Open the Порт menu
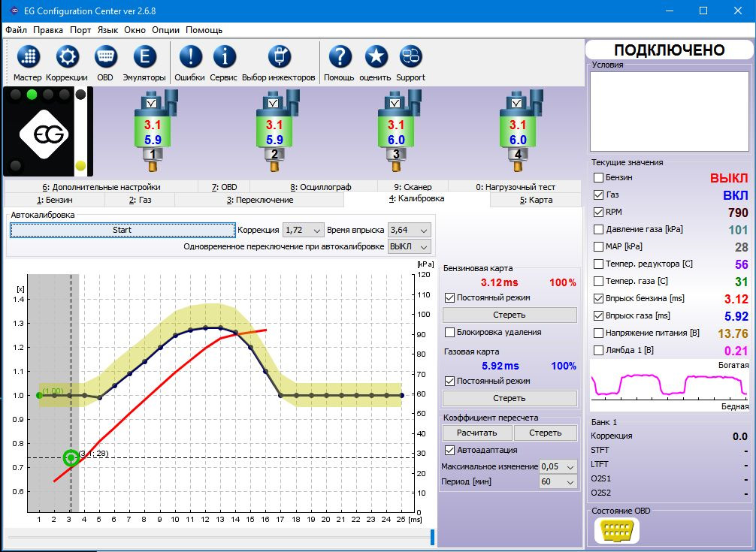This screenshot has height=552, width=756. click(x=80, y=30)
